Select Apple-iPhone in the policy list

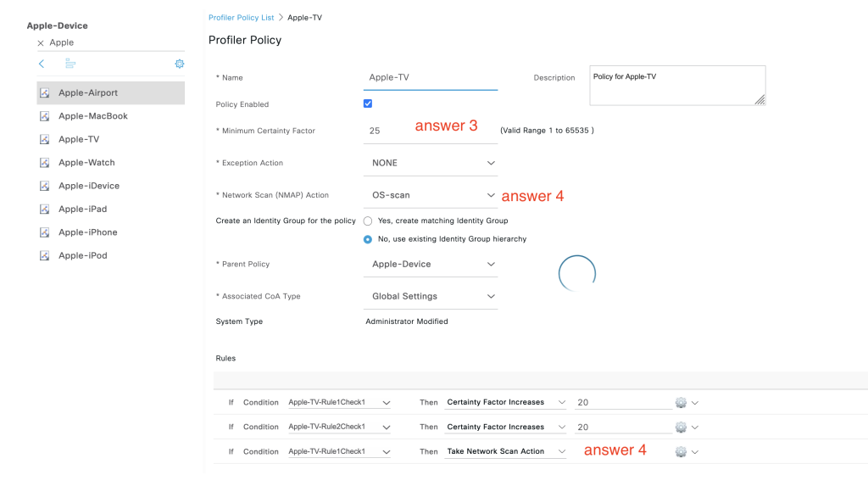coord(87,232)
